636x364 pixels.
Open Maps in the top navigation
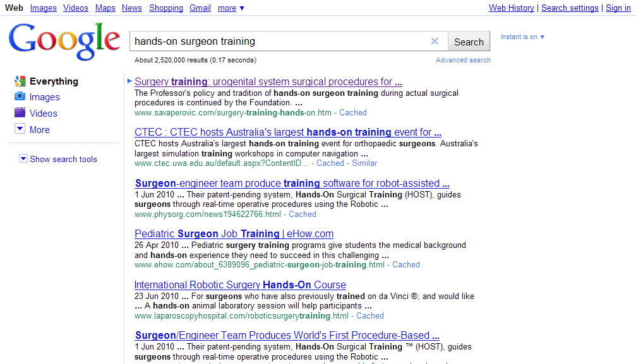click(x=105, y=8)
